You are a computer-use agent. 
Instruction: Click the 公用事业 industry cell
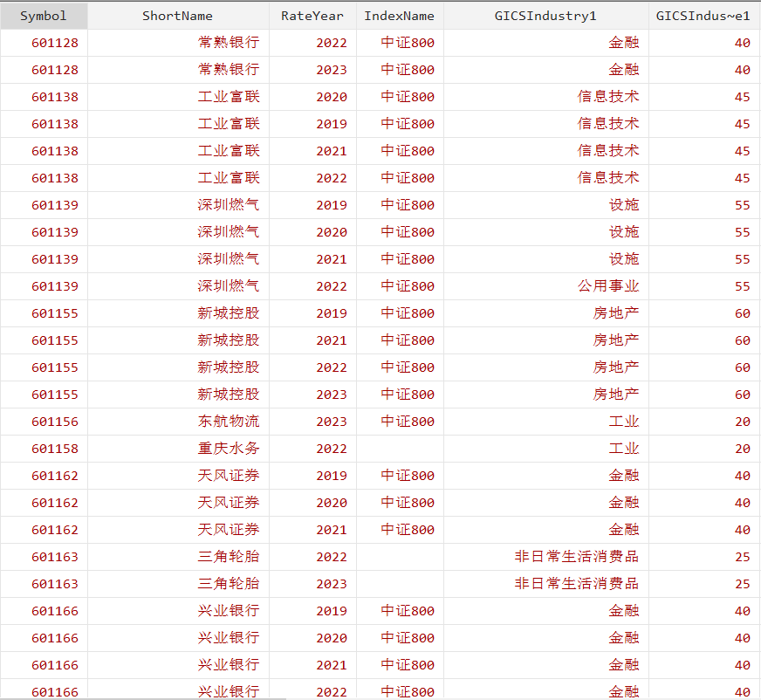546,286
